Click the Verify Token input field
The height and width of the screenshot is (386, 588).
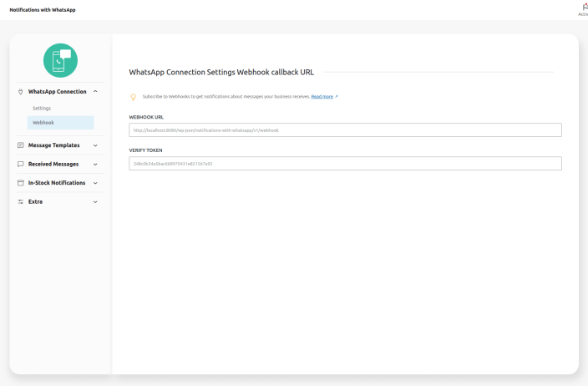(345, 164)
